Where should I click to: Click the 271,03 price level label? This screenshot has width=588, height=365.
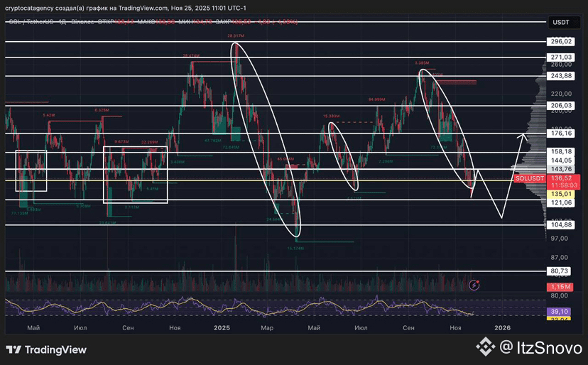pos(561,57)
